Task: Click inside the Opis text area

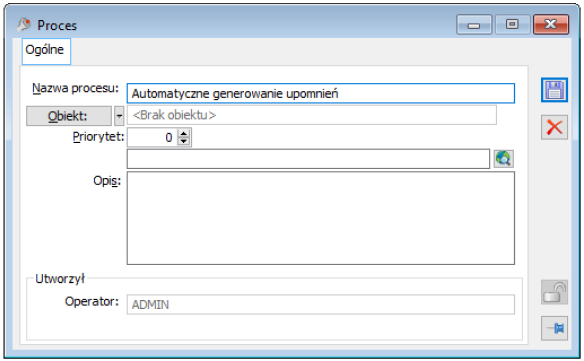Action: coord(321,218)
